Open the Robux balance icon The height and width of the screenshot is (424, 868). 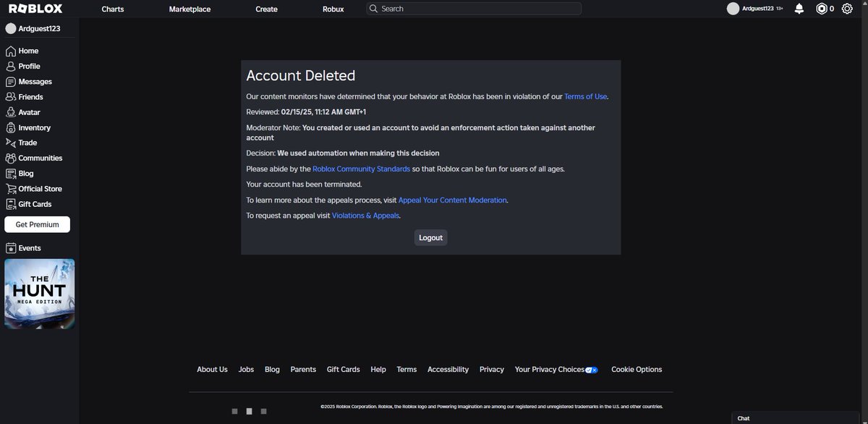point(821,9)
